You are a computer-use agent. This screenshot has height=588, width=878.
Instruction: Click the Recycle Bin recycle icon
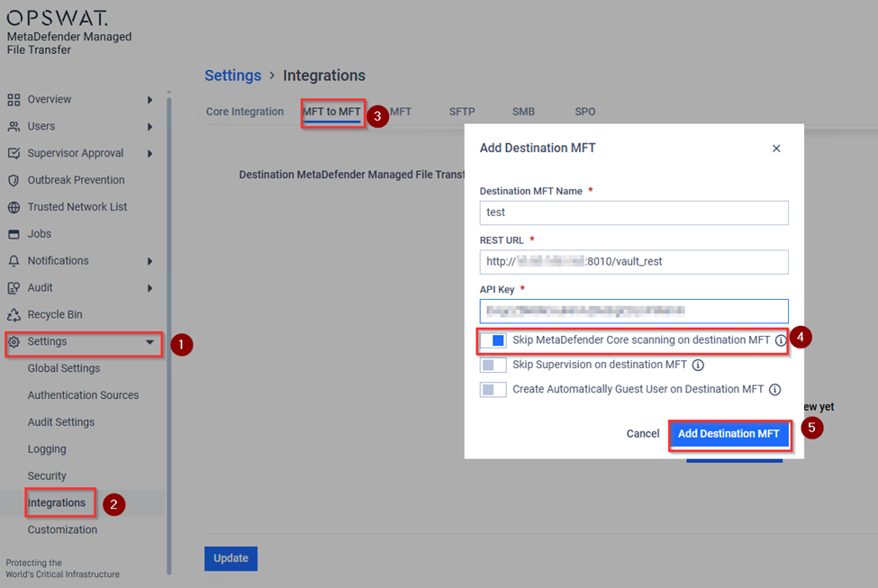coord(14,315)
